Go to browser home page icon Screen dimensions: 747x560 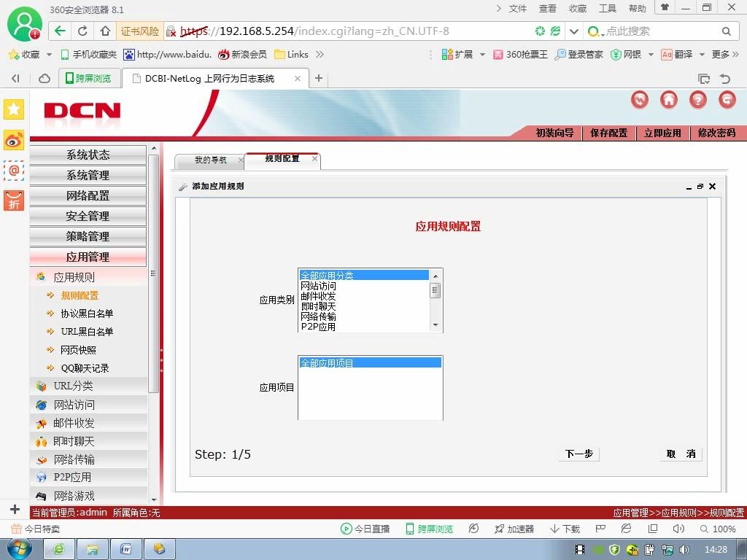(105, 31)
